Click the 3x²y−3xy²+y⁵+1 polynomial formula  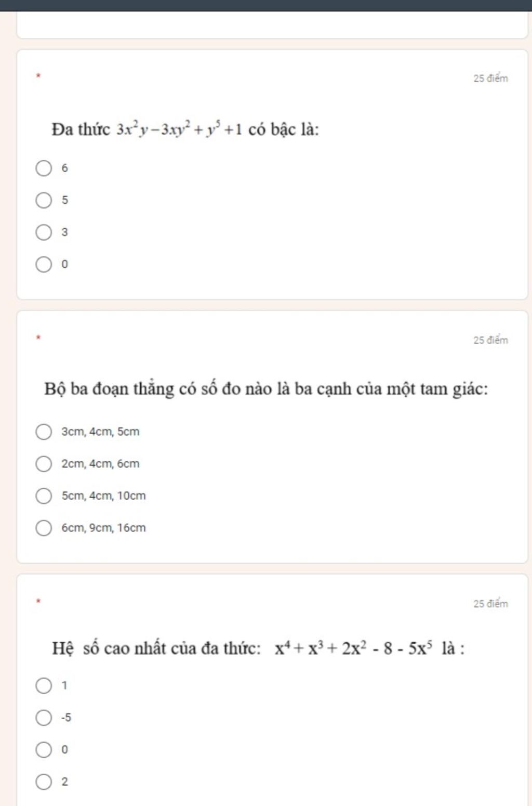[x=179, y=129]
